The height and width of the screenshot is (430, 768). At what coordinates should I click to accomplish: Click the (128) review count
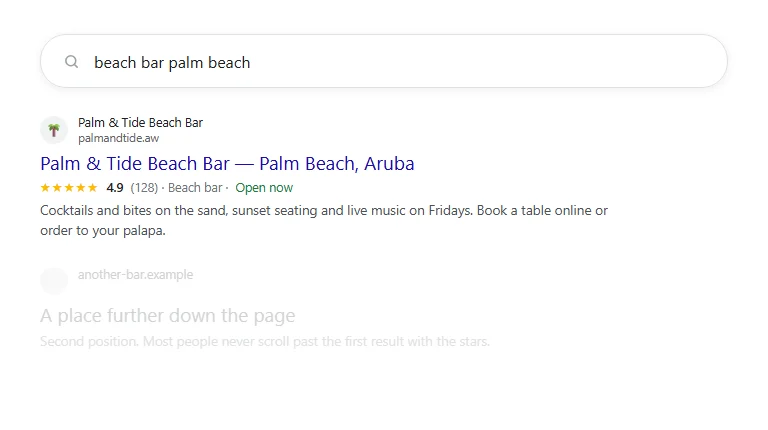(144, 188)
